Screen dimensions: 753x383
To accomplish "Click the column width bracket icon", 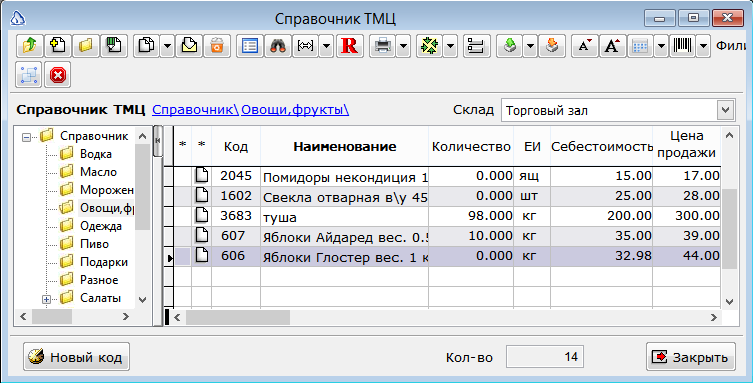I will point(305,46).
